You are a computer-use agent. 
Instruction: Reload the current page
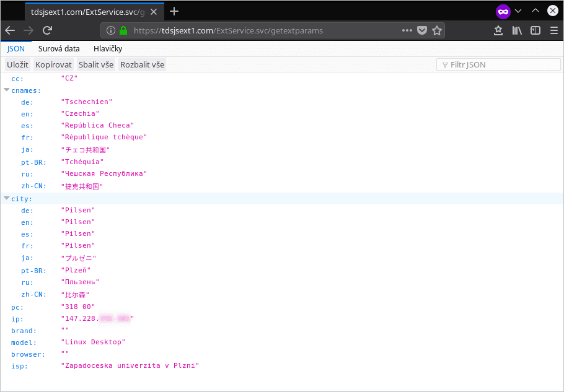click(x=48, y=30)
